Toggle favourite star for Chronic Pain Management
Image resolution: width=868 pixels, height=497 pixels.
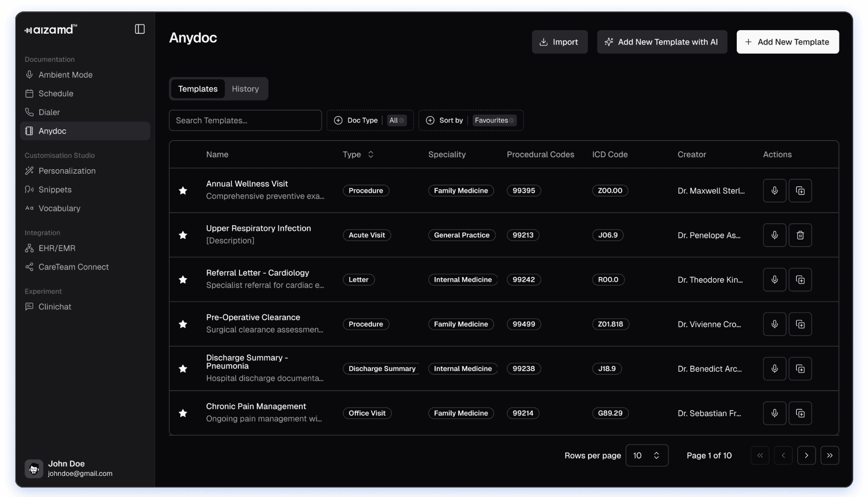tap(183, 413)
